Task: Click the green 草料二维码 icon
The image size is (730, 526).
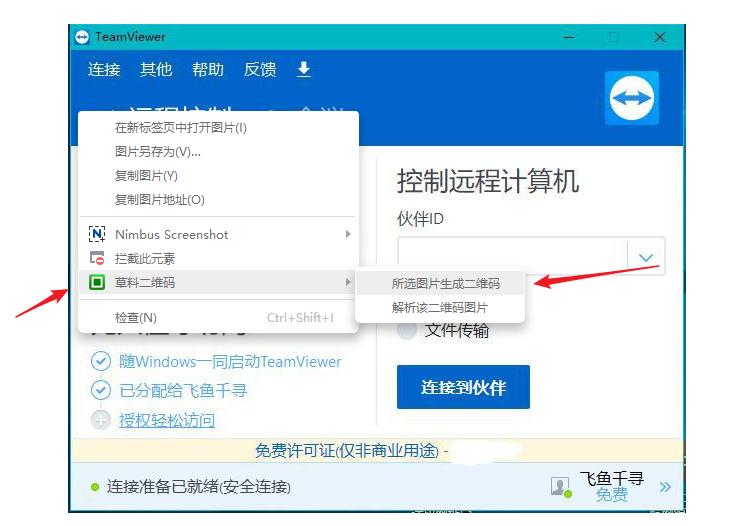Action: (97, 282)
